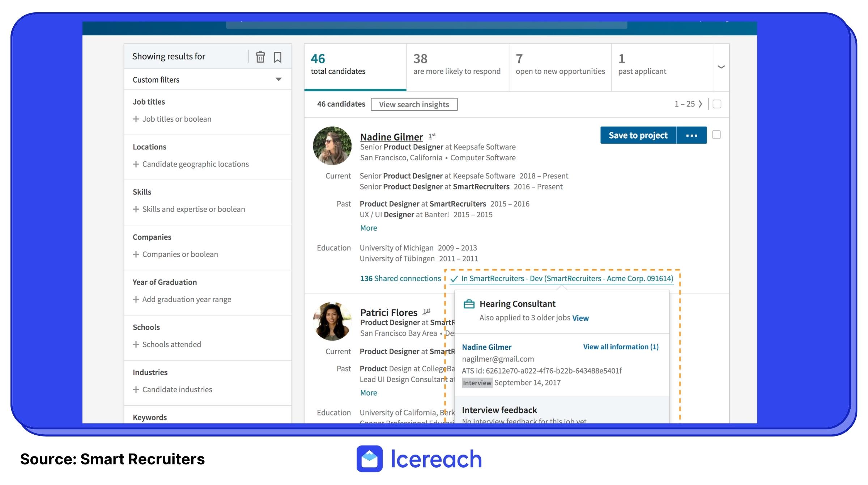Click the trash icon to clear filters
The width and height of the screenshot is (868, 485).
click(260, 57)
